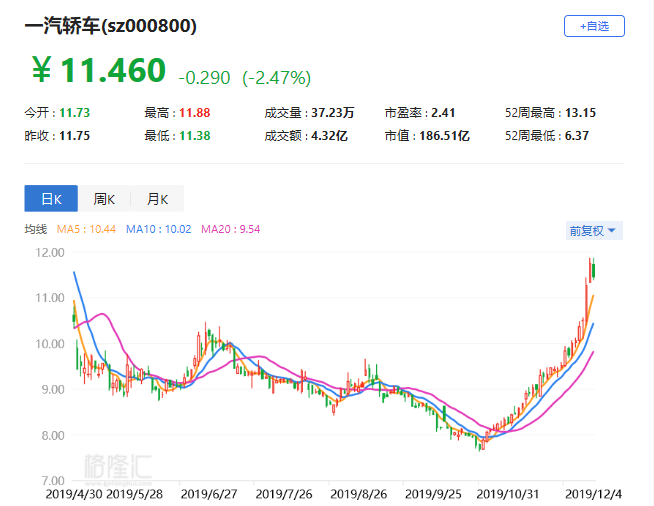The height and width of the screenshot is (506, 654).
Task: Click the 2019/7/26 date label
Action: (284, 494)
